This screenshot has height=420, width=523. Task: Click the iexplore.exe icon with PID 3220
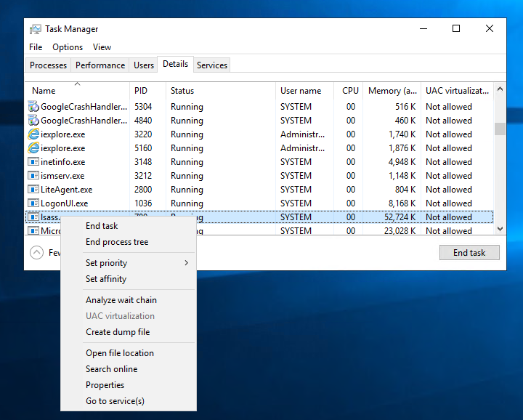coord(33,134)
